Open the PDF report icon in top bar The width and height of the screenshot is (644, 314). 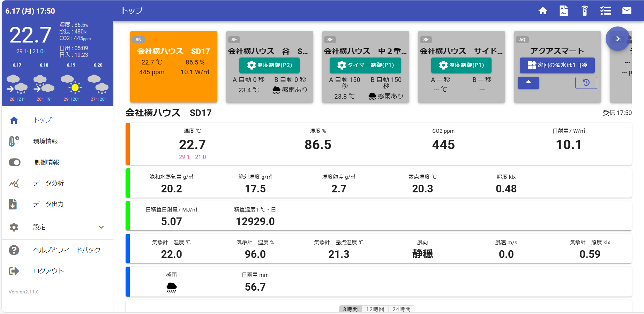point(563,11)
